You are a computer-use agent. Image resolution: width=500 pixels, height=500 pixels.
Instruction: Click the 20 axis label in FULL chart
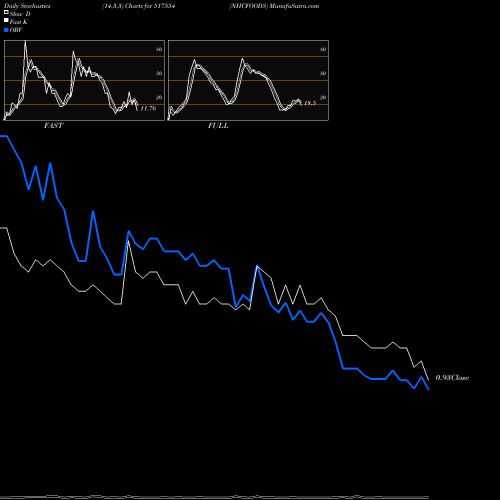(323, 97)
